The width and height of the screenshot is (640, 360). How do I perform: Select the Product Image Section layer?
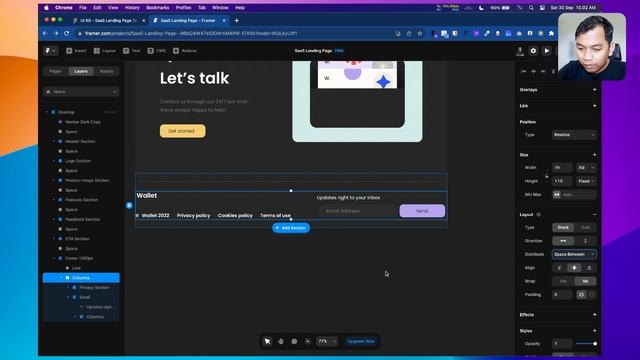(x=87, y=180)
